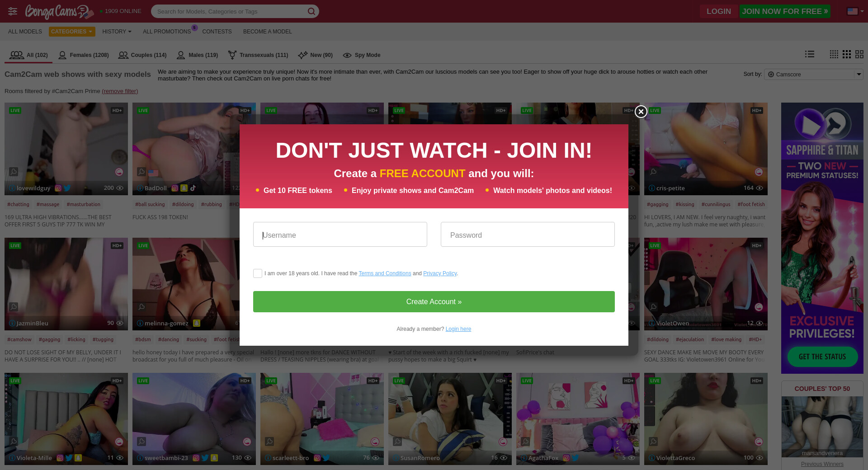Open the Contests menu item
This screenshot has height=470, width=868.
(x=217, y=32)
